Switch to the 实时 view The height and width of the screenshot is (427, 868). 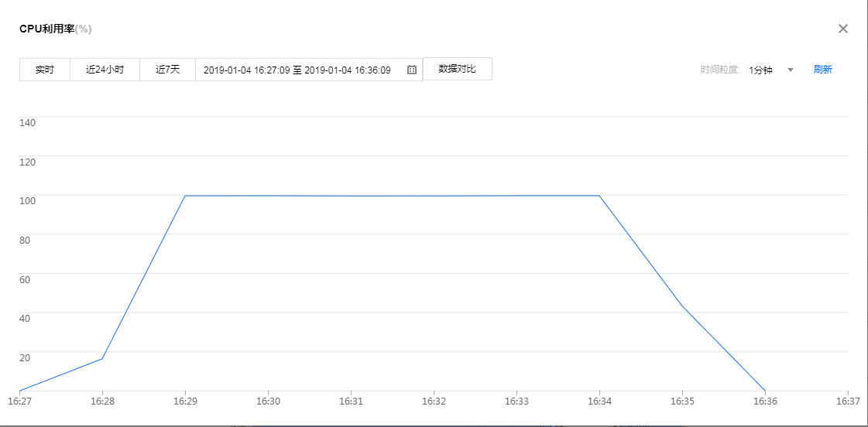[45, 70]
